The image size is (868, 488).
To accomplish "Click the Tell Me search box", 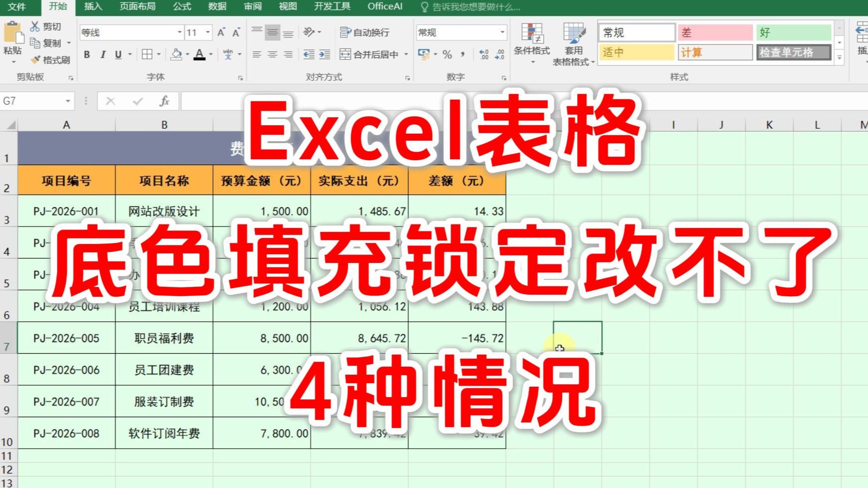I will coord(470,7).
